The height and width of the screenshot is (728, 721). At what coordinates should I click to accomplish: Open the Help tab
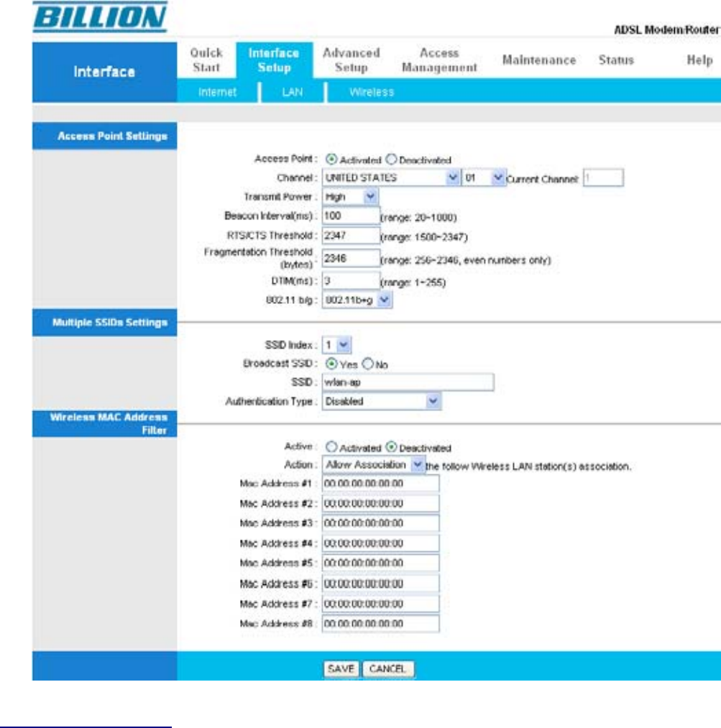699,60
